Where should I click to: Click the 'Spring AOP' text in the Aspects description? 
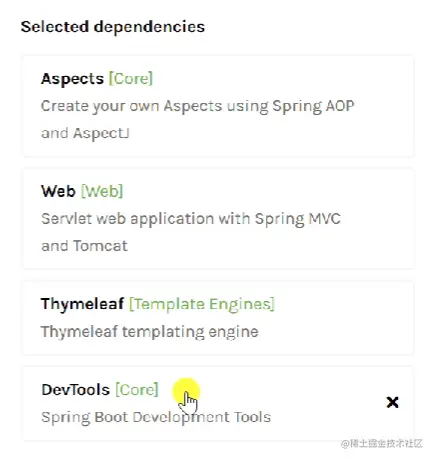click(313, 107)
